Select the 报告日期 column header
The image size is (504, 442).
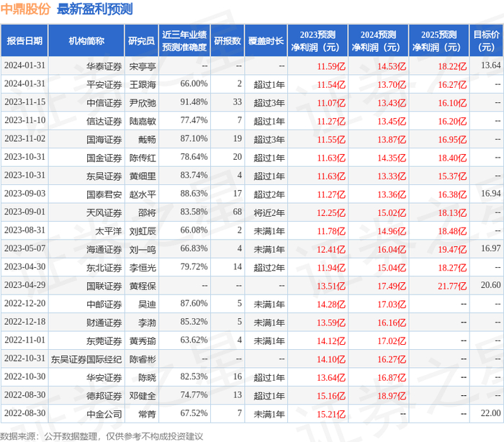24,41
